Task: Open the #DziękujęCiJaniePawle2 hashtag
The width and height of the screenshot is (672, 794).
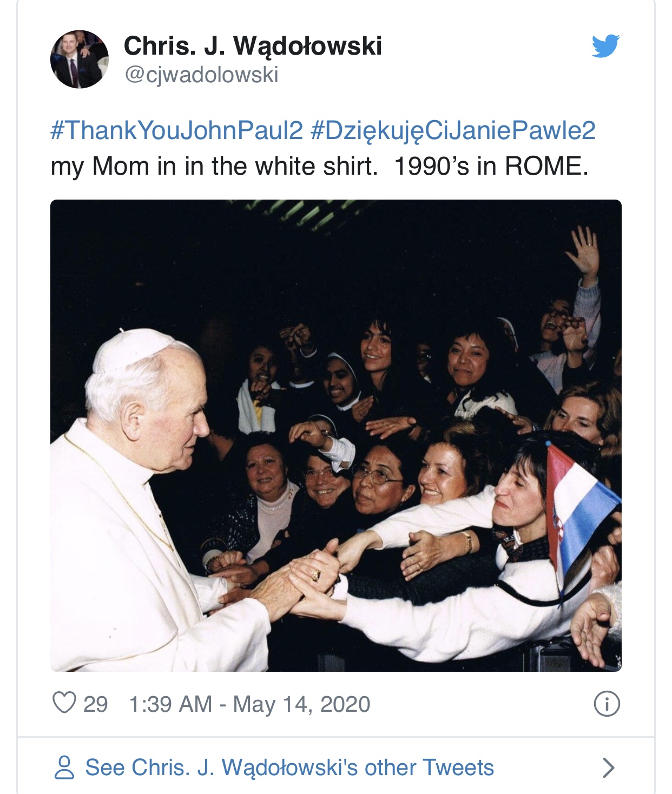Action: pyautogui.click(x=453, y=130)
